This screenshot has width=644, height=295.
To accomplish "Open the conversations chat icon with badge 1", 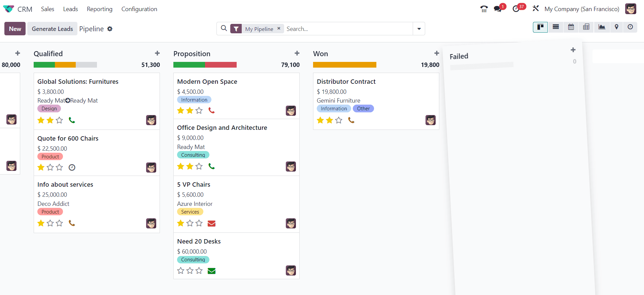I will (x=498, y=9).
